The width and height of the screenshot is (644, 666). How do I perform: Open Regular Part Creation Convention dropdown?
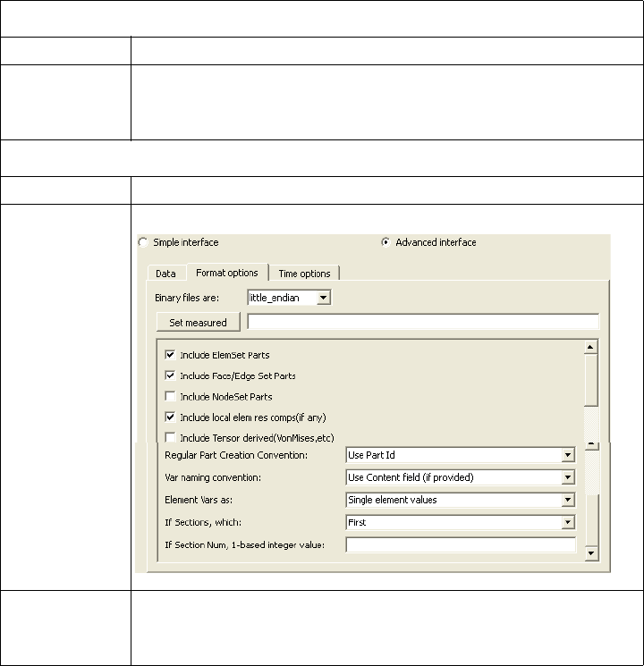pyautogui.click(x=568, y=455)
